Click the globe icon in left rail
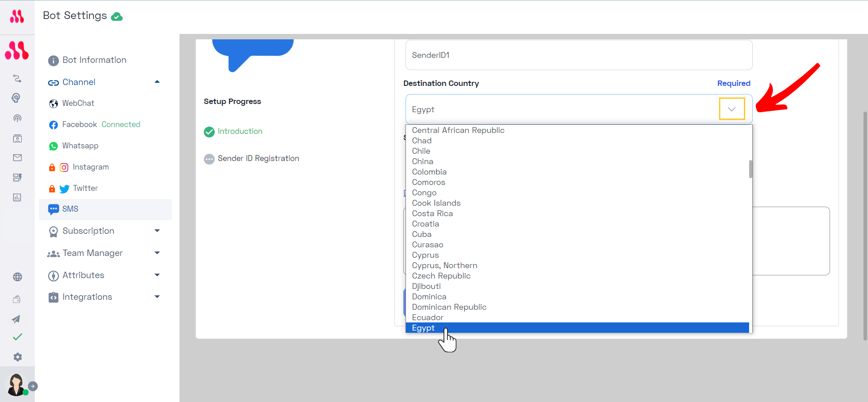The image size is (868, 402). click(17, 277)
